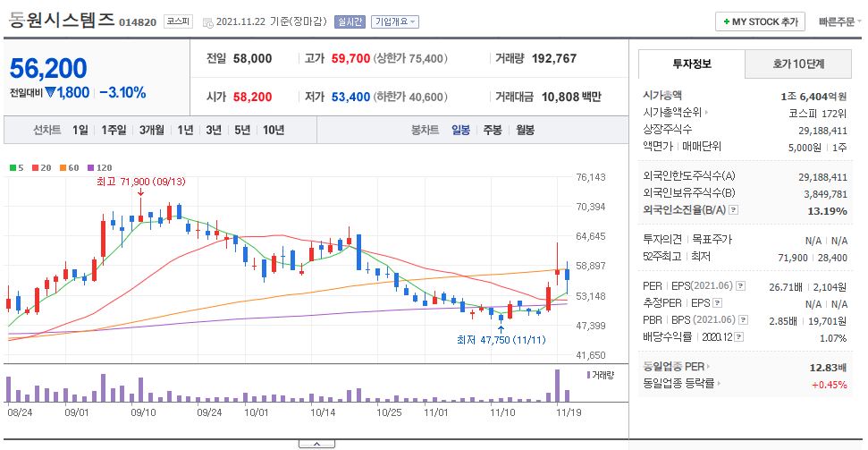This screenshot has height=450, width=868.
Task: Click the 시가총액 value 1조 6,404억원
Action: (x=813, y=96)
